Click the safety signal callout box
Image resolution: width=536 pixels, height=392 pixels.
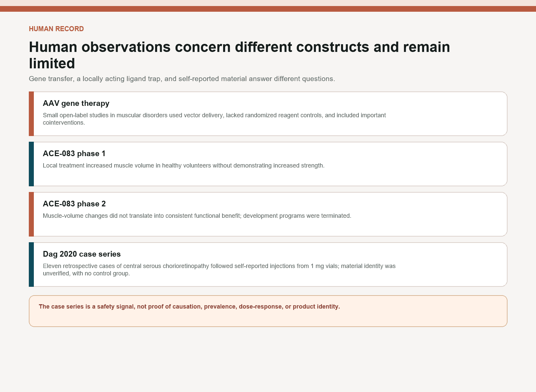(268, 311)
